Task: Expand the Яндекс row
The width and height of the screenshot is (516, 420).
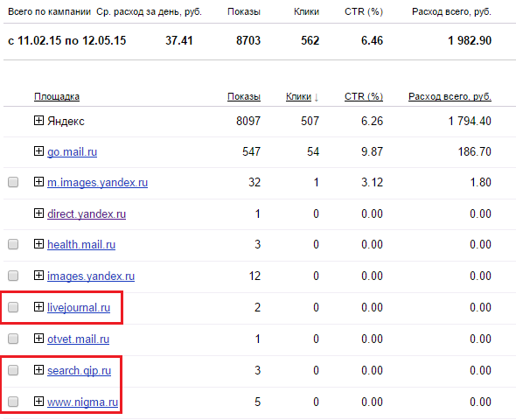Action: [x=38, y=121]
